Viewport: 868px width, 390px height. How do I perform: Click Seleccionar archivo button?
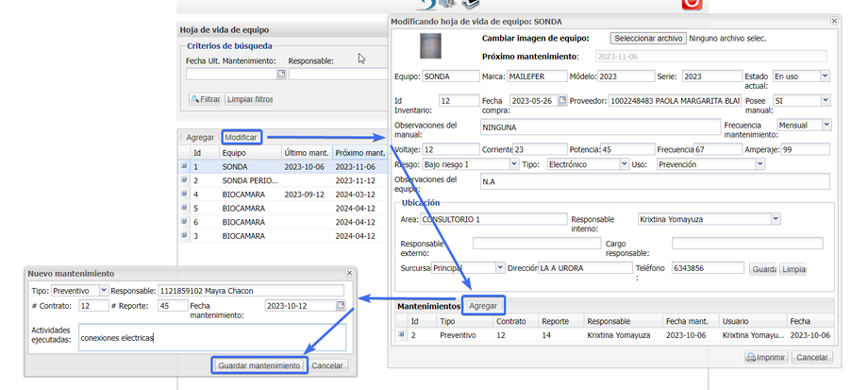coord(647,39)
